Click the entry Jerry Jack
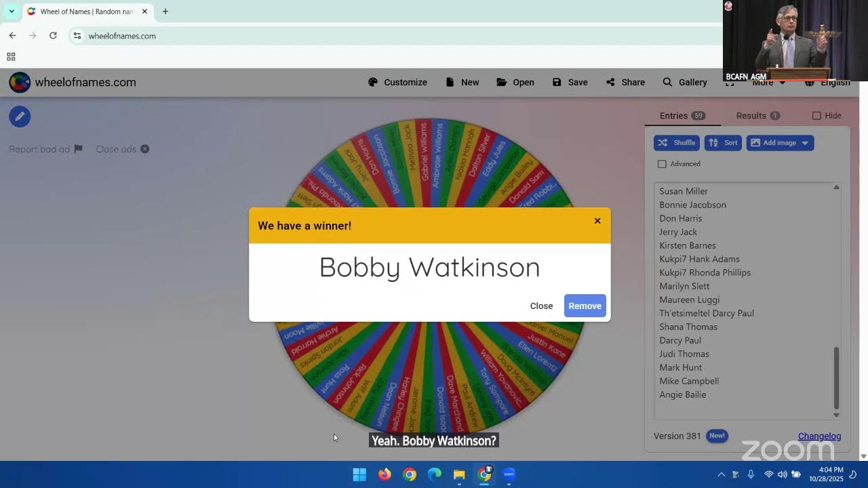 [x=678, y=232]
